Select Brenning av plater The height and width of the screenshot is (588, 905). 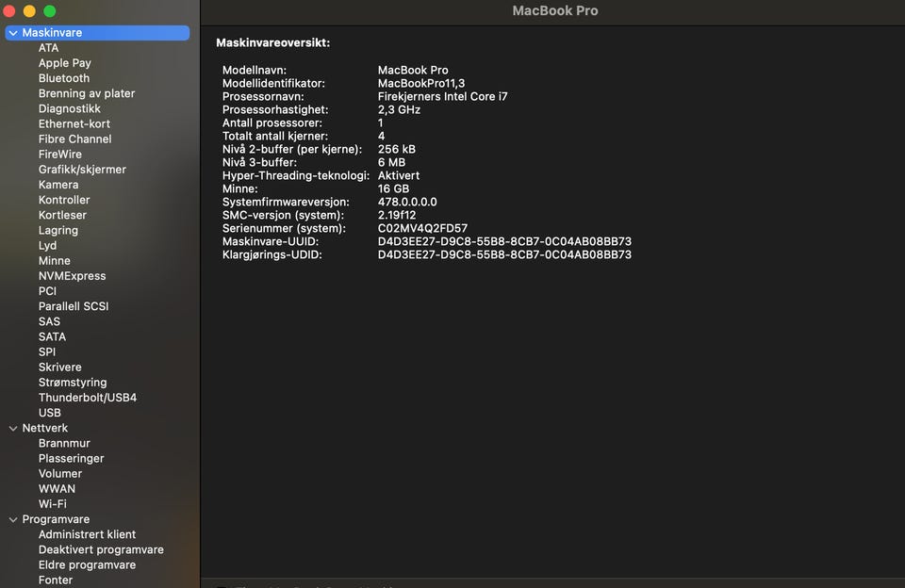click(x=87, y=93)
